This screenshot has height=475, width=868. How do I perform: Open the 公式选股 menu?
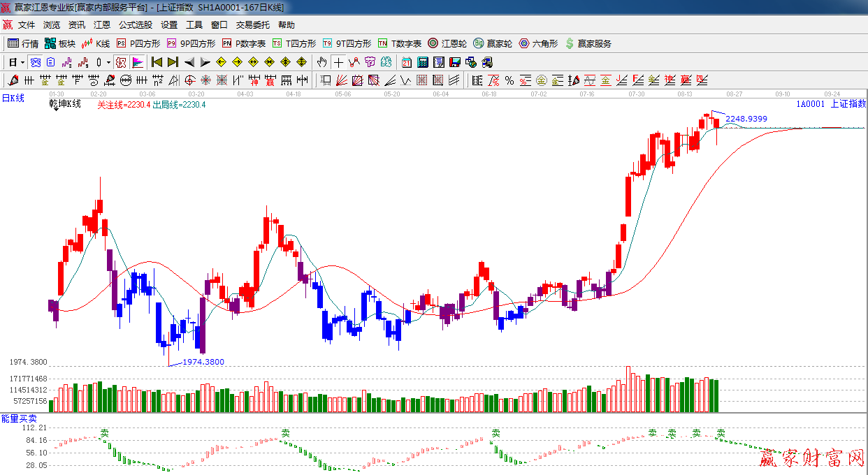click(x=135, y=25)
